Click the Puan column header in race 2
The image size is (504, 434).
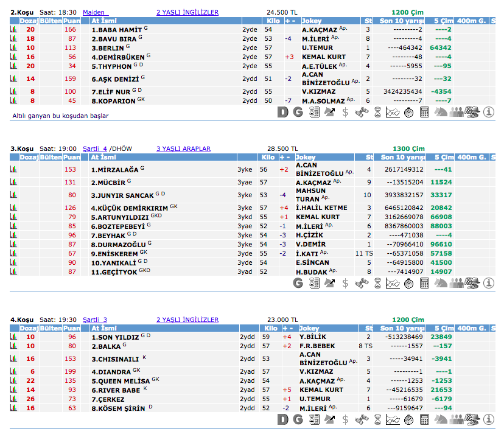pos(72,21)
